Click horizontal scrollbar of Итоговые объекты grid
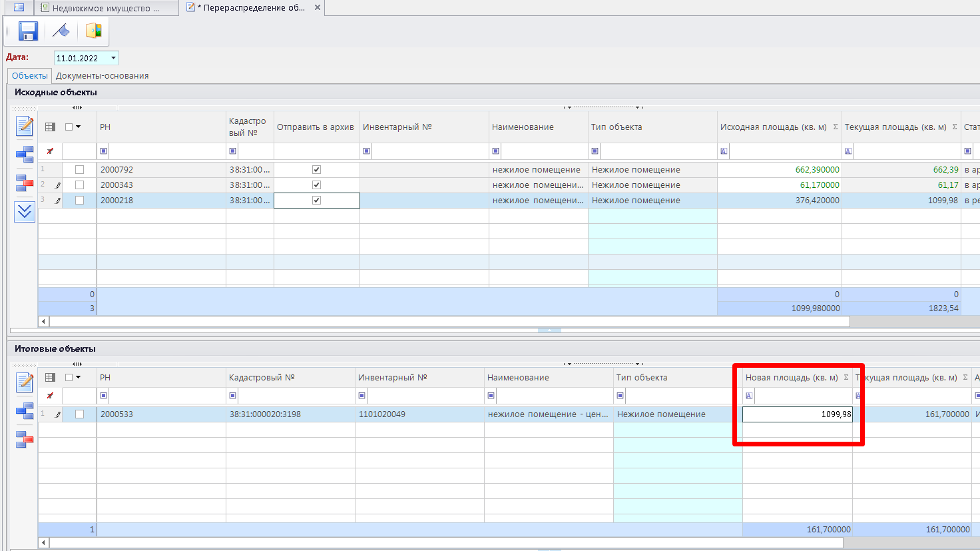Viewport: 980px width, 551px height. coord(446,543)
